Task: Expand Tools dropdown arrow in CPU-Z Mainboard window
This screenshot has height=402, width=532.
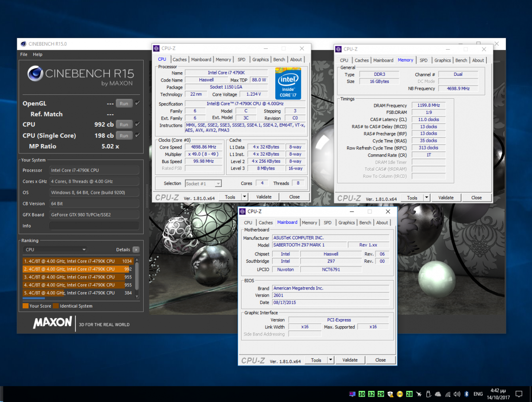Action: click(330, 360)
